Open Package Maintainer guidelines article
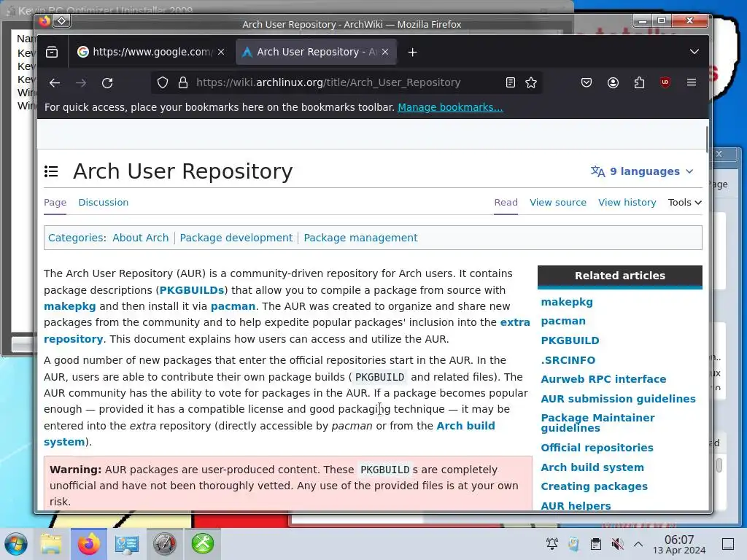Viewport: 747px width, 560px height. (597, 423)
